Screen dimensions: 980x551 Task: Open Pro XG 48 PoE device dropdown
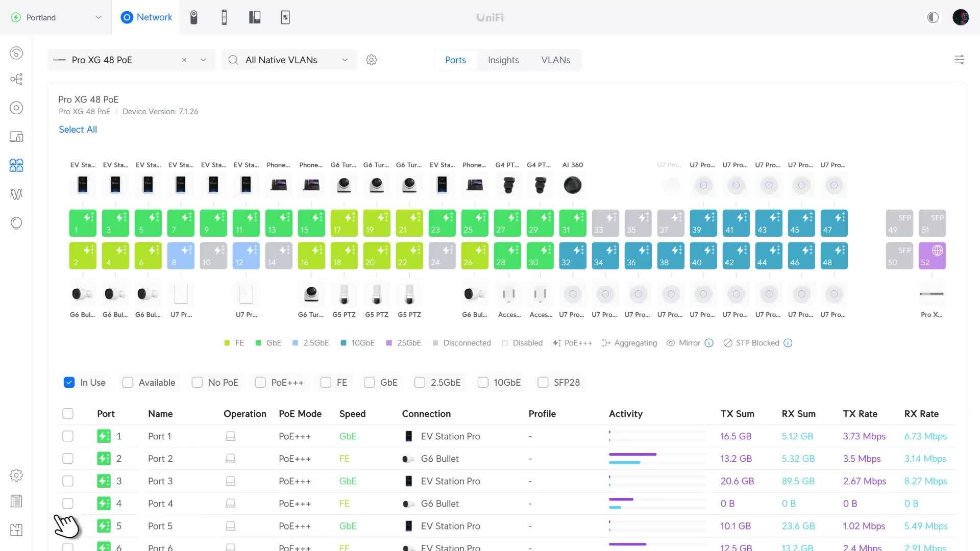tap(203, 60)
